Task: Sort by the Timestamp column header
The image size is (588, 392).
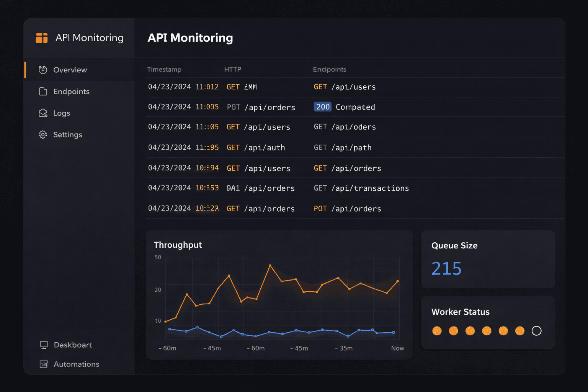Action: [164, 69]
